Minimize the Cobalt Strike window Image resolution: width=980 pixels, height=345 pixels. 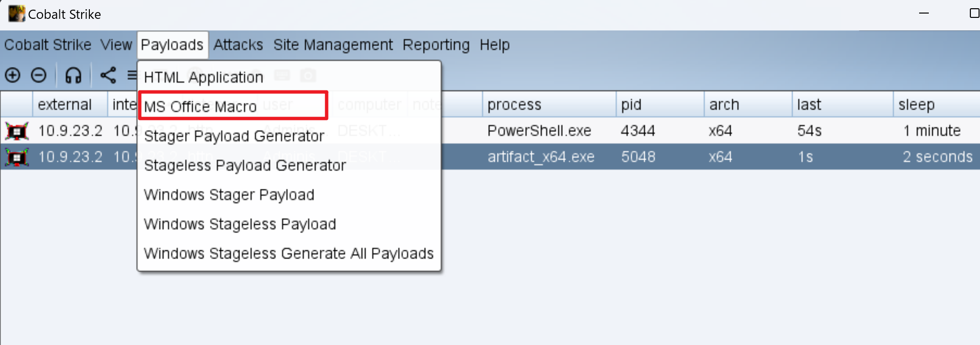924,14
